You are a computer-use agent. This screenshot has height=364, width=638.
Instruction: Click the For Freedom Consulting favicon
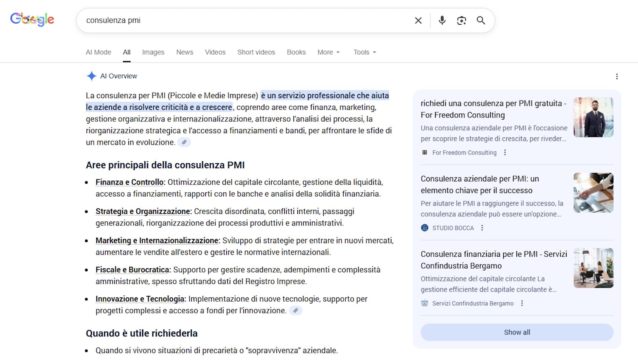pyautogui.click(x=425, y=152)
